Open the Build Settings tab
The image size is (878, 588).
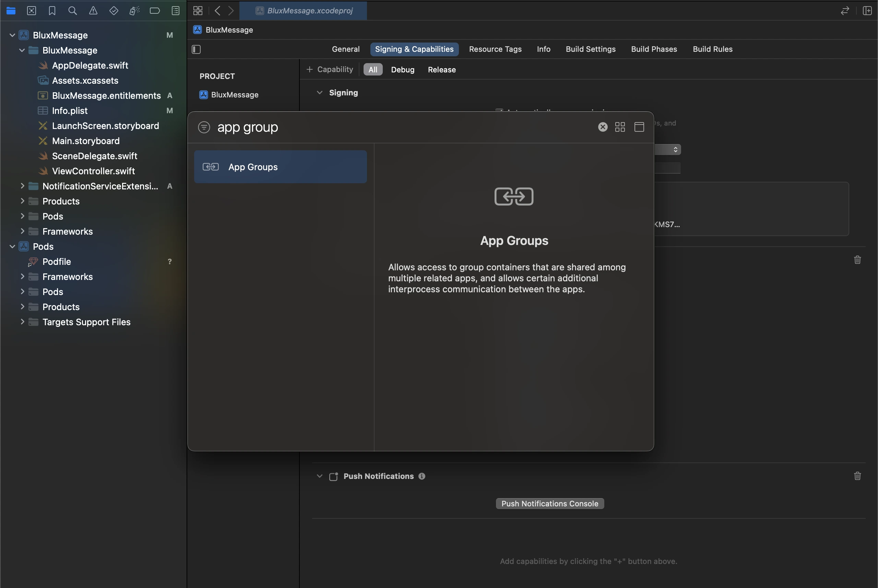[591, 49]
